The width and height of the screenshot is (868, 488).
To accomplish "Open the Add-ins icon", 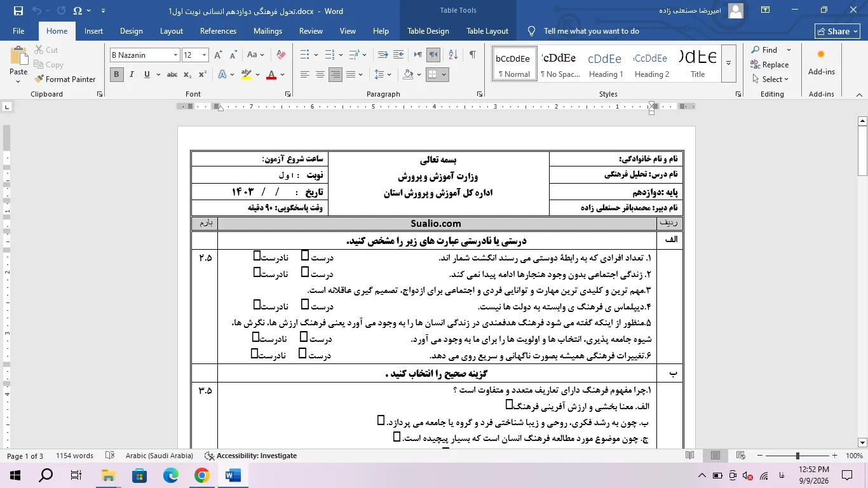I will (x=822, y=62).
